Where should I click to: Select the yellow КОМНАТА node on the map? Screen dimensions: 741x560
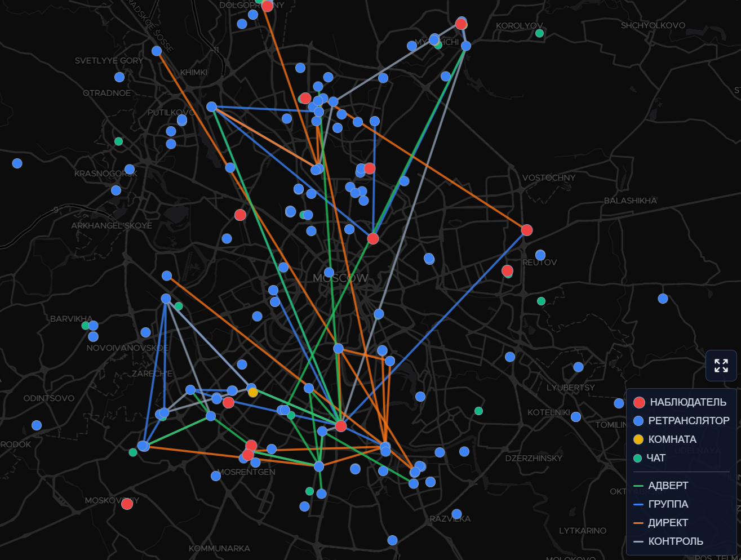(253, 392)
